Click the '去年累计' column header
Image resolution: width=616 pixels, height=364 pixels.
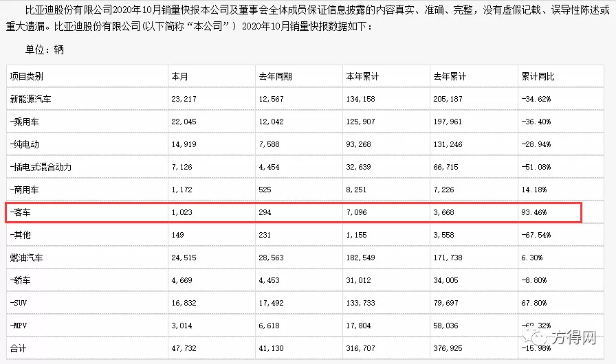click(450, 76)
